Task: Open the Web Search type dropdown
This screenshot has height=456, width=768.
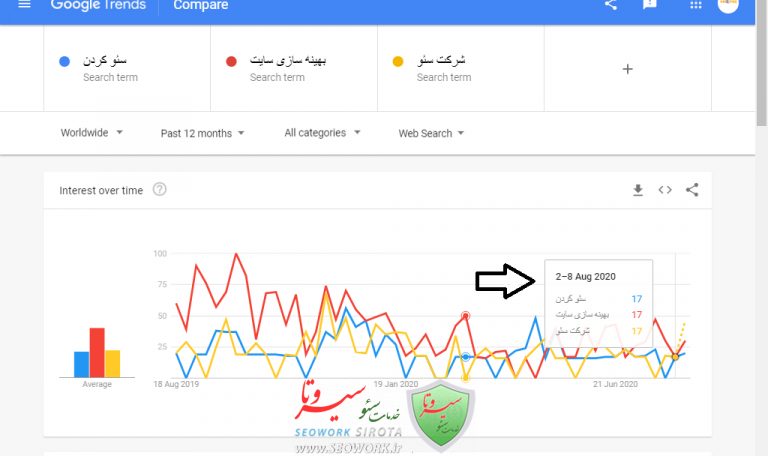Action: point(431,133)
